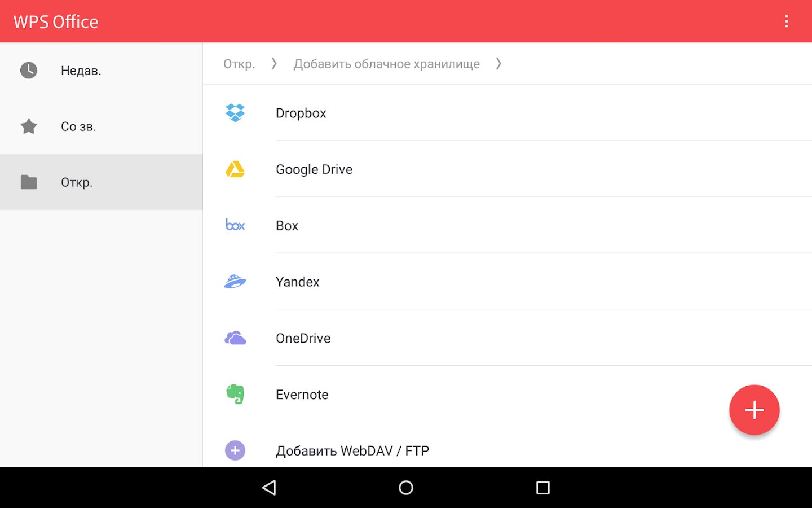Tap the Yandex flying saucer icon
The image size is (812, 508).
[x=235, y=282]
